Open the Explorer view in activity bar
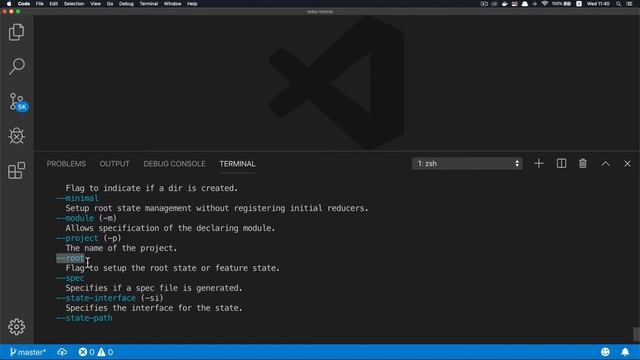Image resolution: width=640 pixels, height=360 pixels. 16,32
